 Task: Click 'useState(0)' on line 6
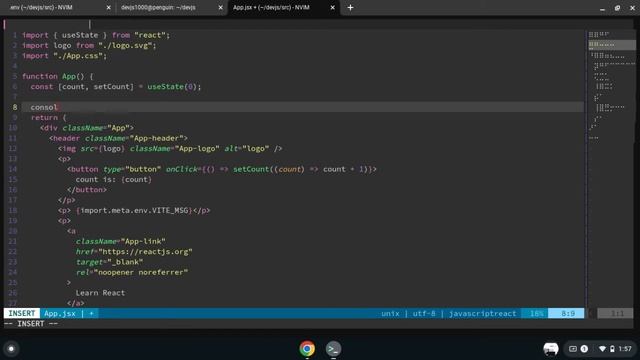click(172, 87)
